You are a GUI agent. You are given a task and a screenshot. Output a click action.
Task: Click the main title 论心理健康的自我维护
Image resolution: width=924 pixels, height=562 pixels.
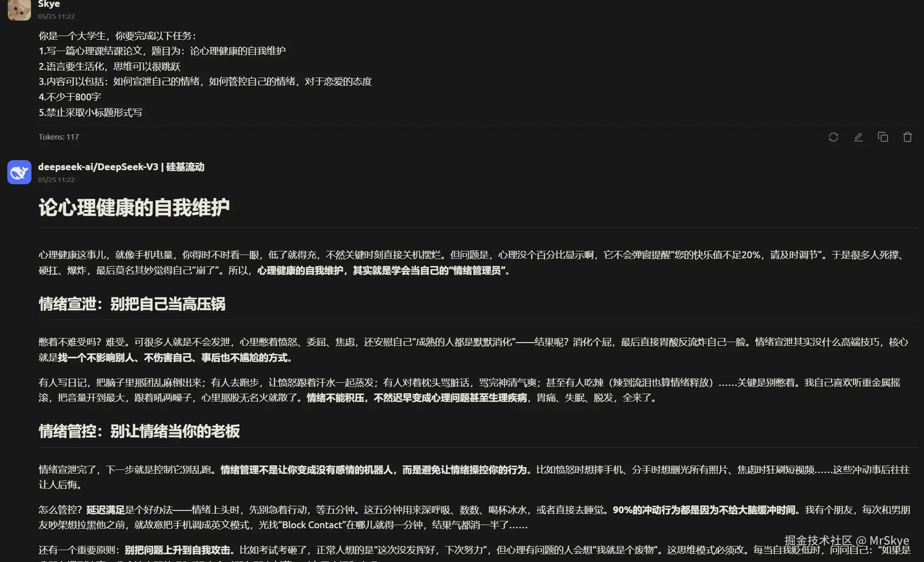(x=134, y=208)
